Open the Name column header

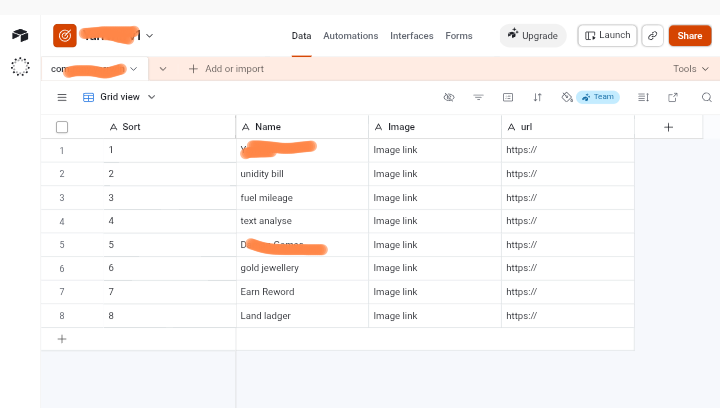pyautogui.click(x=302, y=127)
